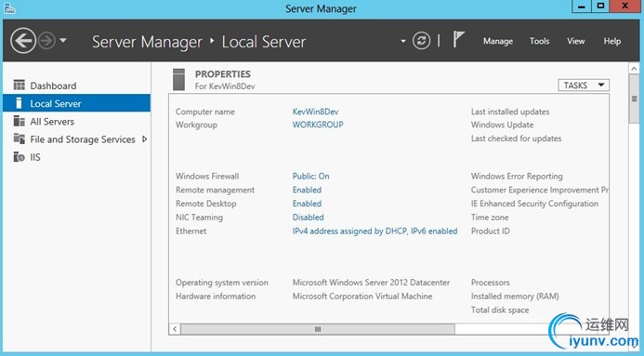Open the notifications flag
644x356 pixels.
(458, 40)
